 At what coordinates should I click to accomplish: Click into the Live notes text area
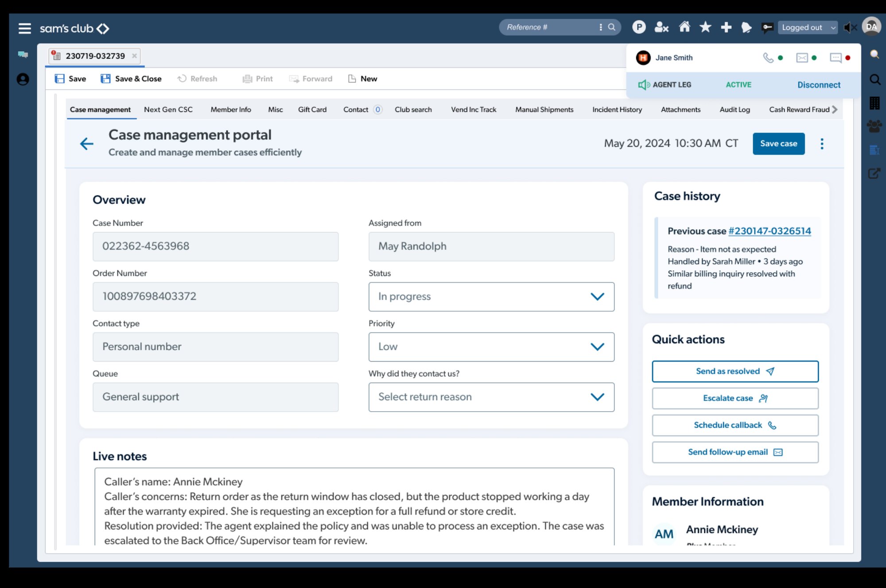coord(354,506)
